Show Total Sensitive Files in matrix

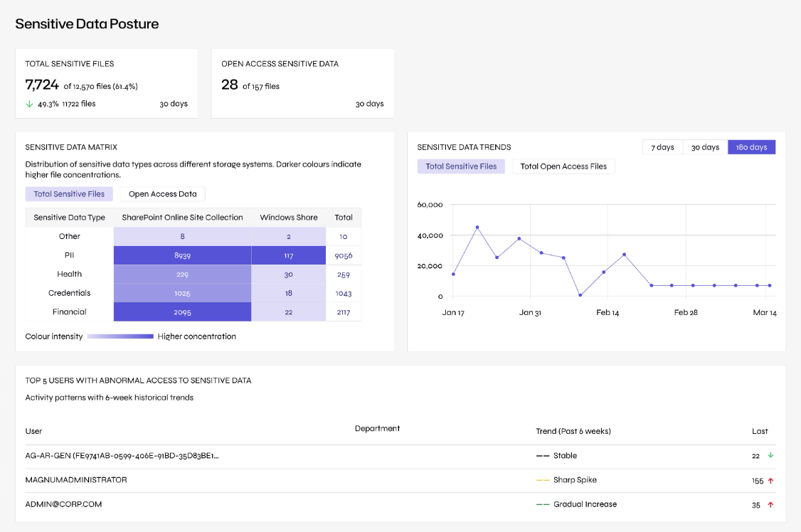pos(69,194)
